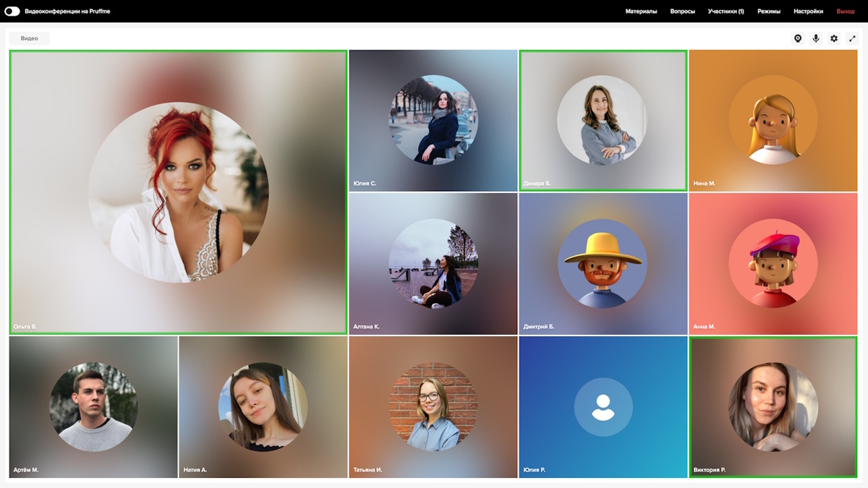The height and width of the screenshot is (488, 868).
Task: Click the name label Дмитрий Б.
Action: pyautogui.click(x=539, y=327)
